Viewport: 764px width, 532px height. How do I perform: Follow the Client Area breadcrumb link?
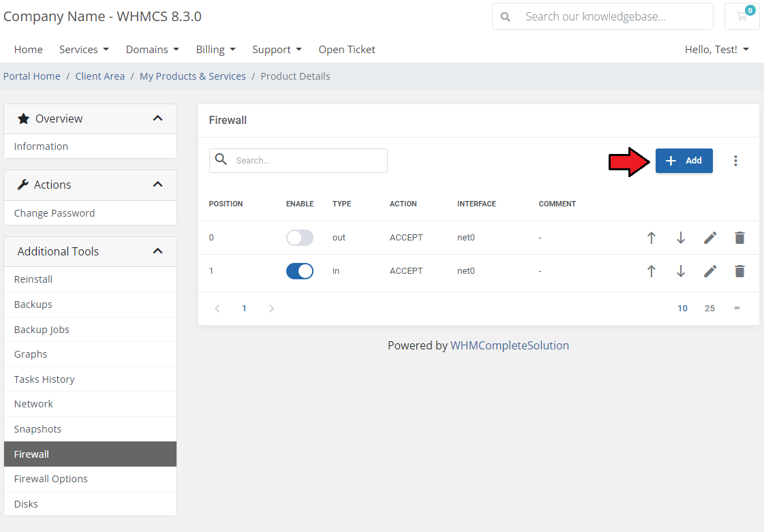click(x=100, y=76)
